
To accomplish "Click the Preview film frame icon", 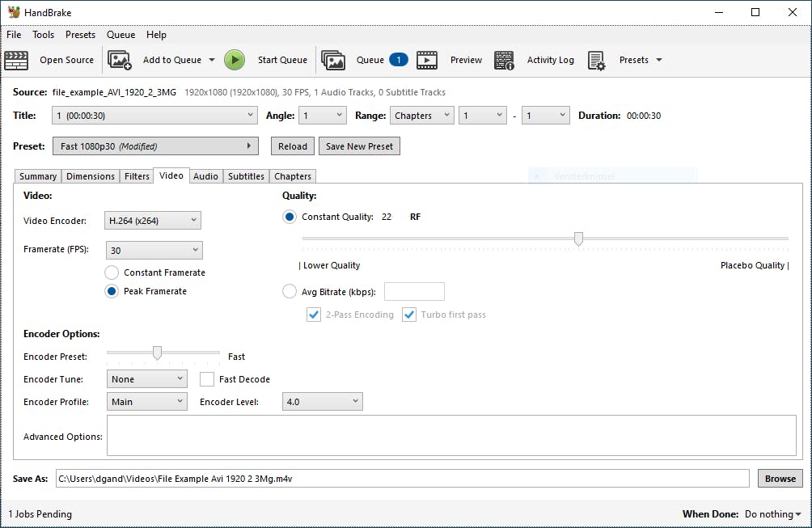I will click(x=427, y=60).
